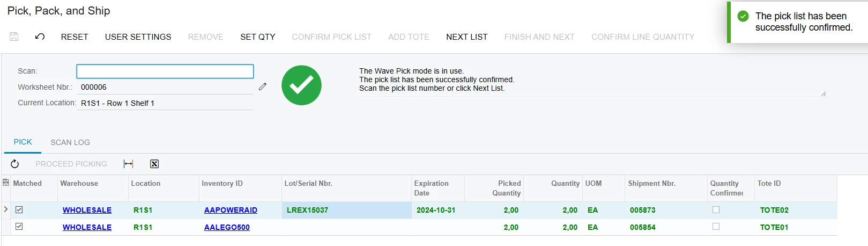Click the NEXT LIST button
The width and height of the screenshot is (868, 246).
click(x=467, y=37)
